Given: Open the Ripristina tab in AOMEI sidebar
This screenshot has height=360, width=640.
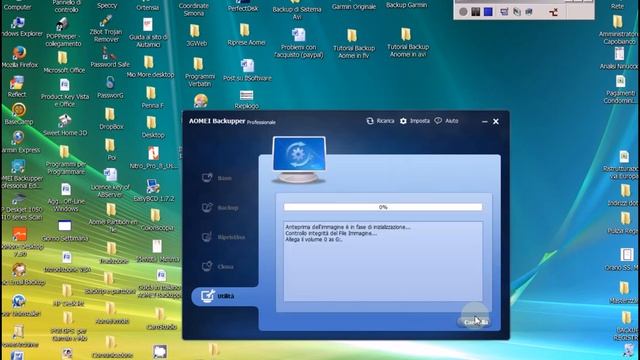Looking at the screenshot, I should pyautogui.click(x=224, y=237).
